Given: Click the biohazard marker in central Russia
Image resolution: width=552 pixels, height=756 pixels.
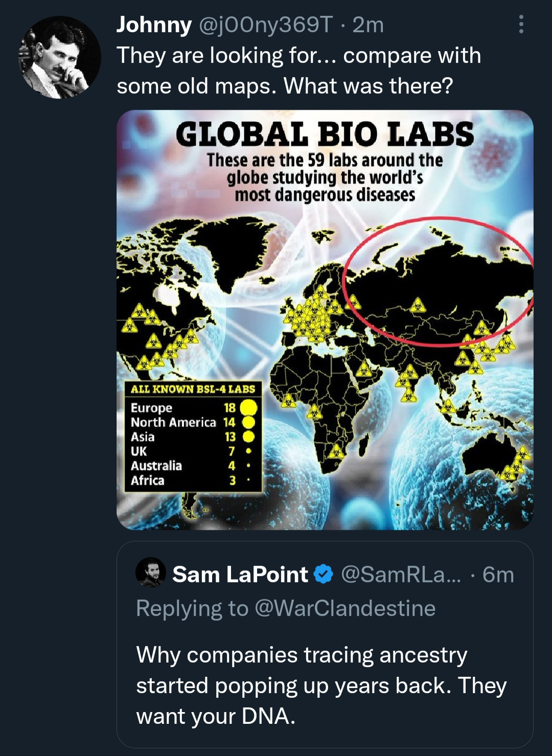Looking at the screenshot, I should click(418, 305).
